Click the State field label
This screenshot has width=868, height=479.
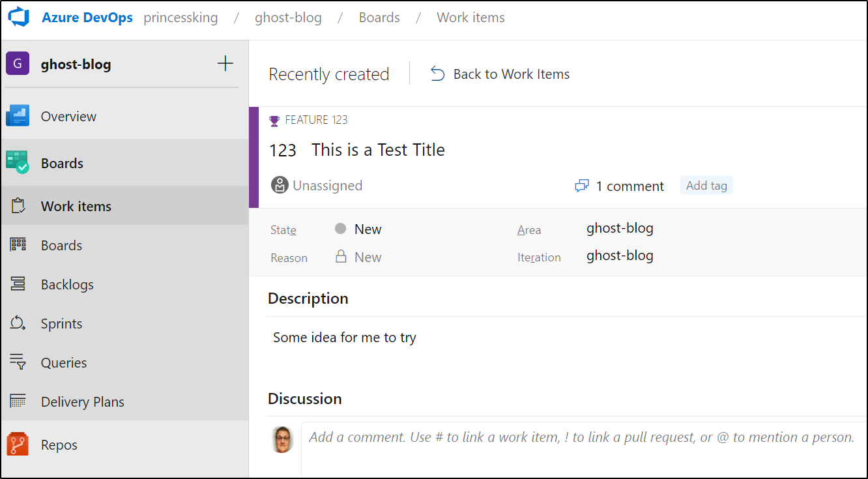tap(283, 230)
